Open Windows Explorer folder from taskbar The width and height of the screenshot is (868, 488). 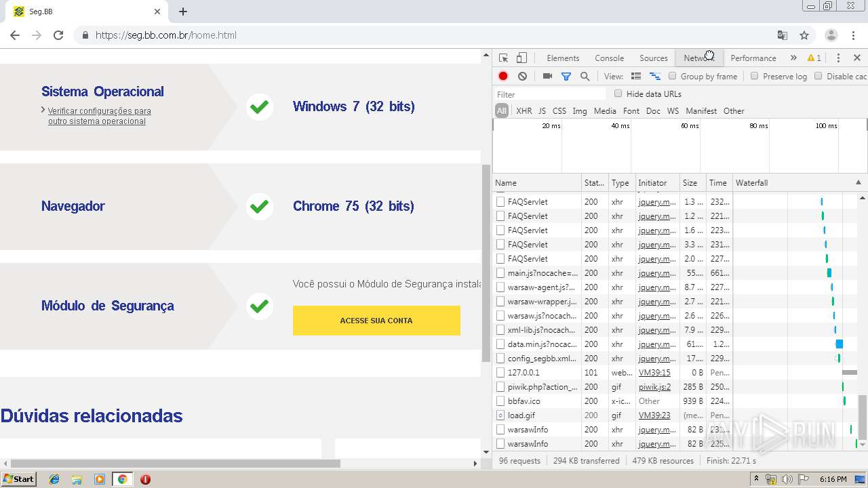click(x=77, y=479)
